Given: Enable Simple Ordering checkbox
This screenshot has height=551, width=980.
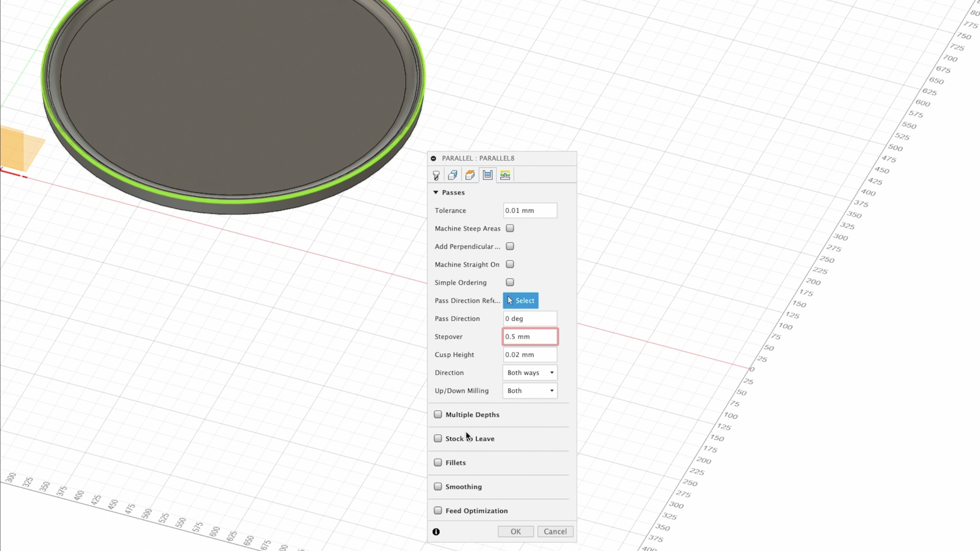Looking at the screenshot, I should (510, 282).
